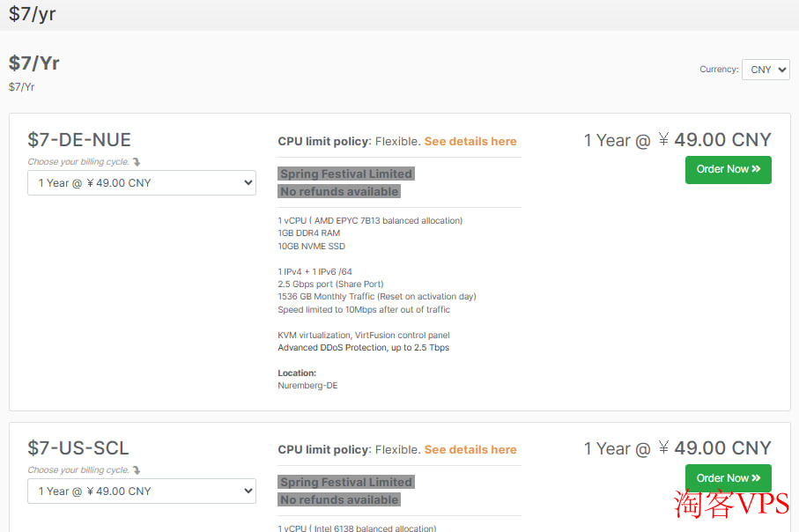This screenshot has height=532, width=799.
Task: Open "See details here" link for $7-DE-NUE
Action: (x=470, y=141)
